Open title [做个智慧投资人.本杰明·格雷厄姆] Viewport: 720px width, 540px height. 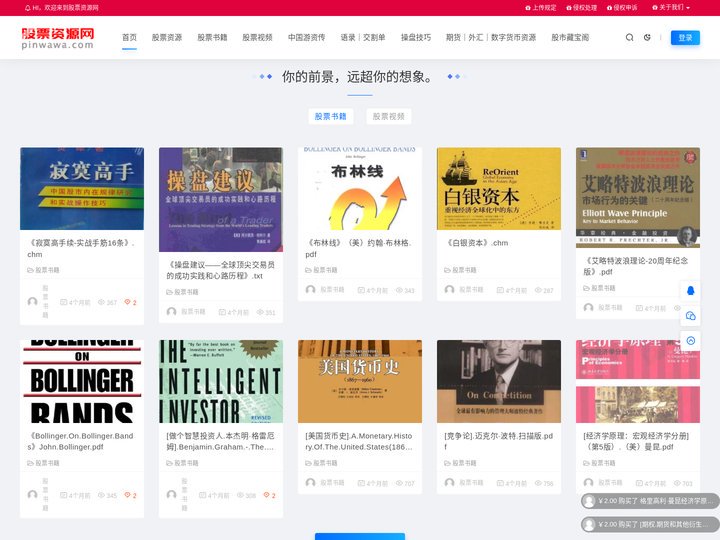point(220,441)
